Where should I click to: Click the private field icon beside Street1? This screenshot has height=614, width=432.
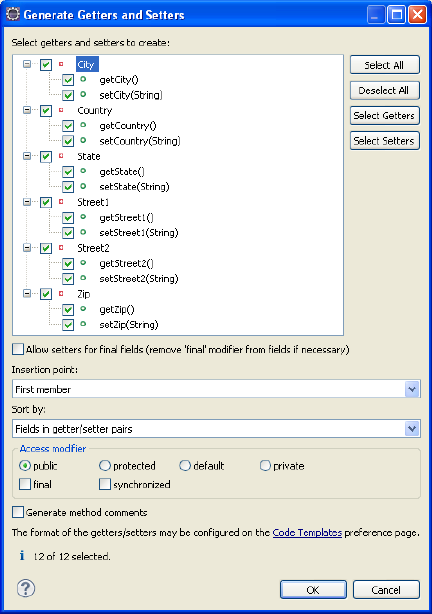click(61, 202)
